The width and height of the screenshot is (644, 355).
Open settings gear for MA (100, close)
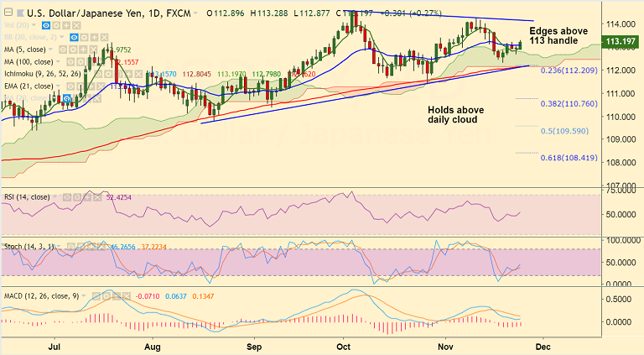pyautogui.click(x=80, y=62)
